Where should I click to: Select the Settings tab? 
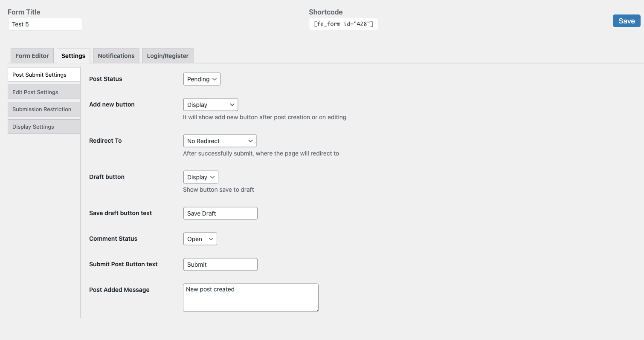tap(73, 56)
